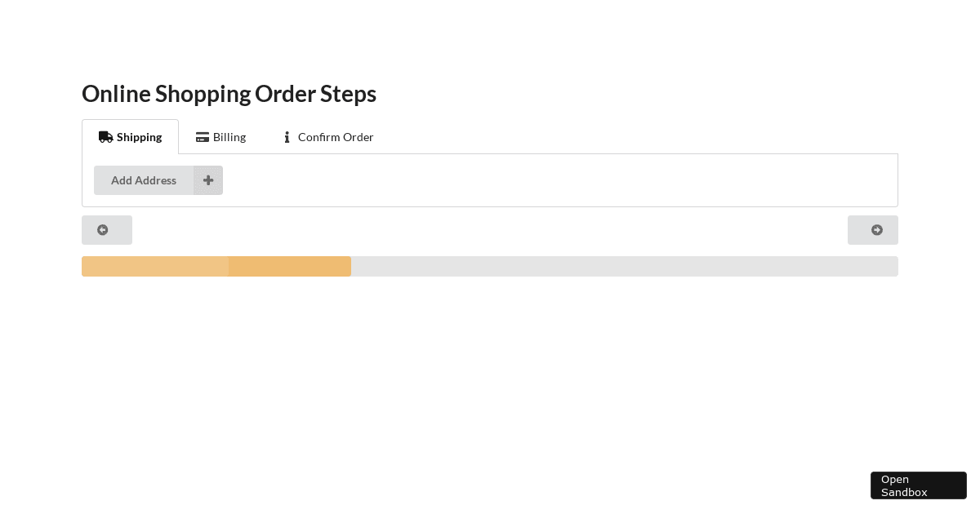The height and width of the screenshot is (514, 980).
Task: Select the previous-step circular arrow icon
Action: point(102,230)
